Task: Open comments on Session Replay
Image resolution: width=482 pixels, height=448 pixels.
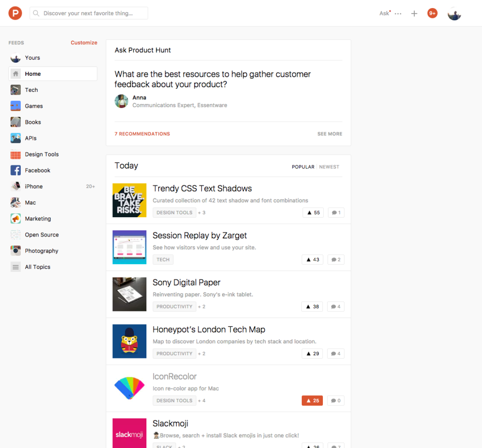Action: pos(336,260)
